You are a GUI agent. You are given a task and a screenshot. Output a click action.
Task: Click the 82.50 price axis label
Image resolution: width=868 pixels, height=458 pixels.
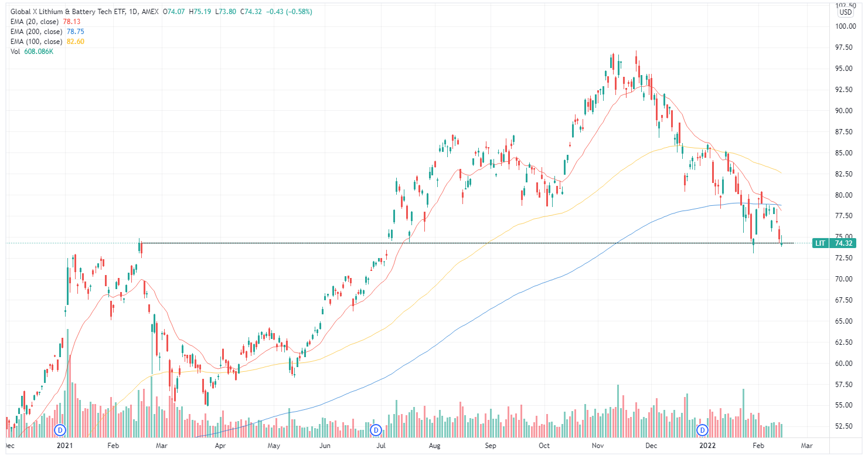[x=845, y=174]
